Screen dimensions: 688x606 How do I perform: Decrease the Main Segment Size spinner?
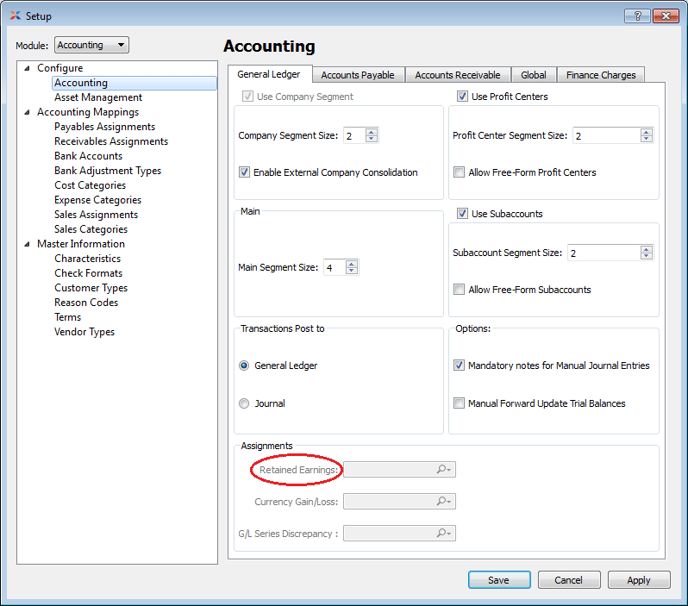click(x=351, y=272)
